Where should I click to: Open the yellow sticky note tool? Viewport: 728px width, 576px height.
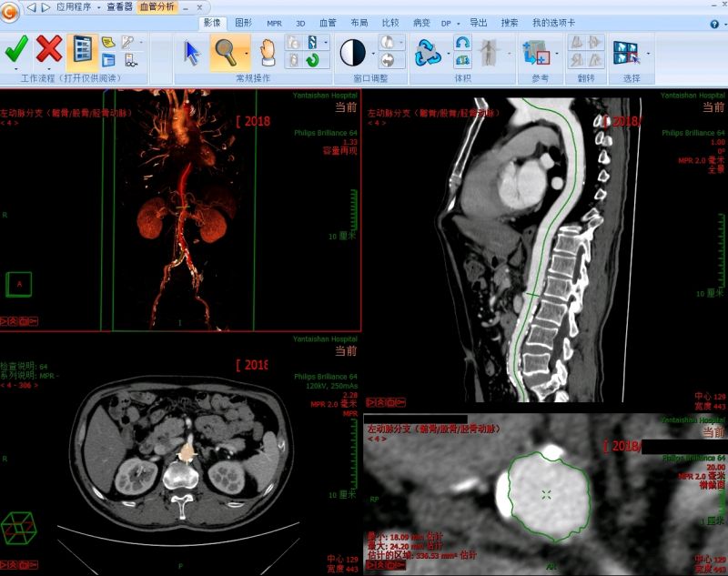pos(108,42)
